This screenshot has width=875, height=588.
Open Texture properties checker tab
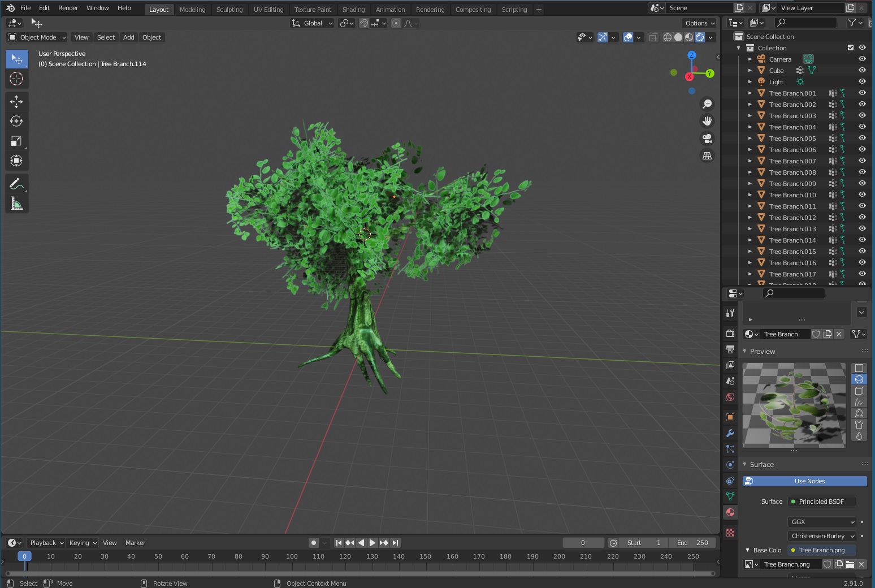[730, 533]
